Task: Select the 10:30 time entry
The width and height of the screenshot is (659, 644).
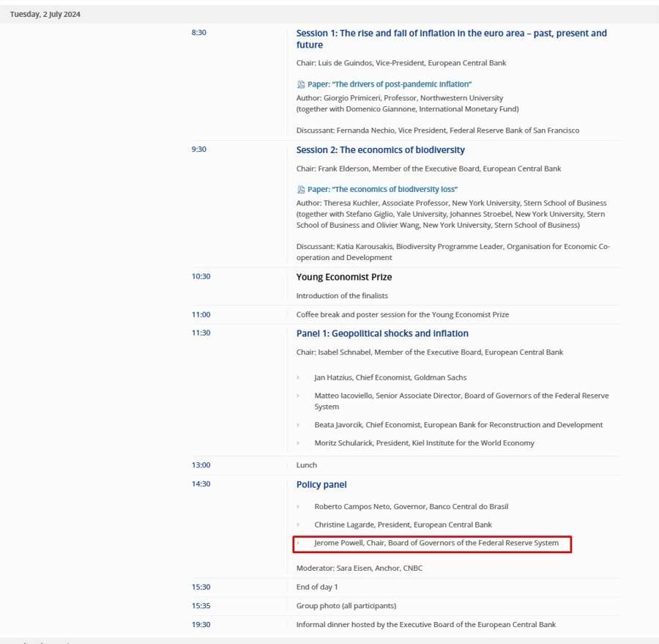Action: pos(201,276)
